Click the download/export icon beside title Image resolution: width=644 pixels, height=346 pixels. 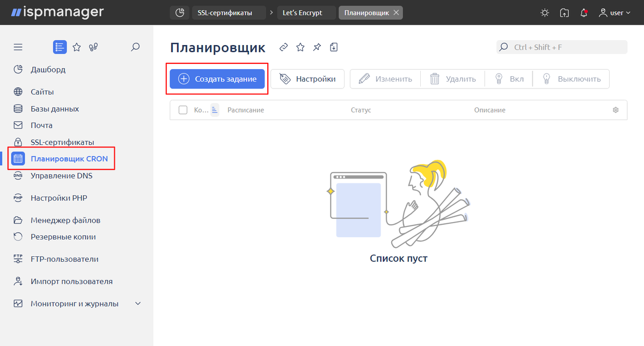(x=334, y=47)
